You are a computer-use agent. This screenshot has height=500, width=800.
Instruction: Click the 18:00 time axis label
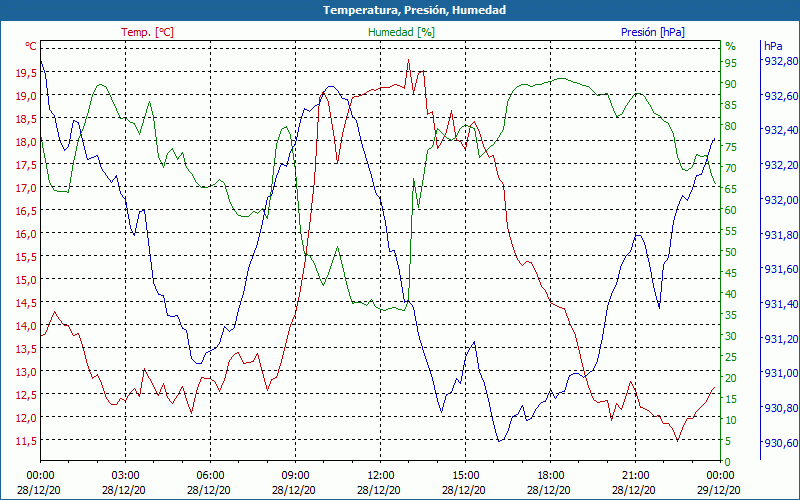pyautogui.click(x=550, y=476)
